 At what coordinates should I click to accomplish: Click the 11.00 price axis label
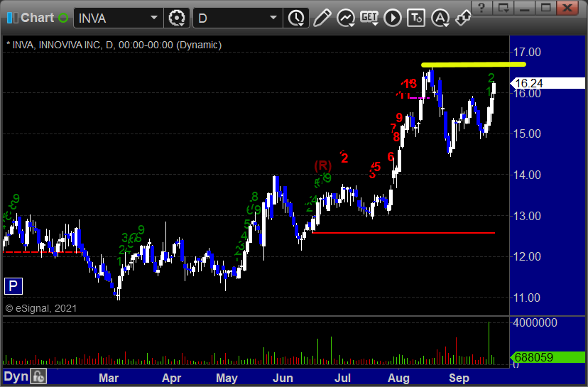click(527, 298)
